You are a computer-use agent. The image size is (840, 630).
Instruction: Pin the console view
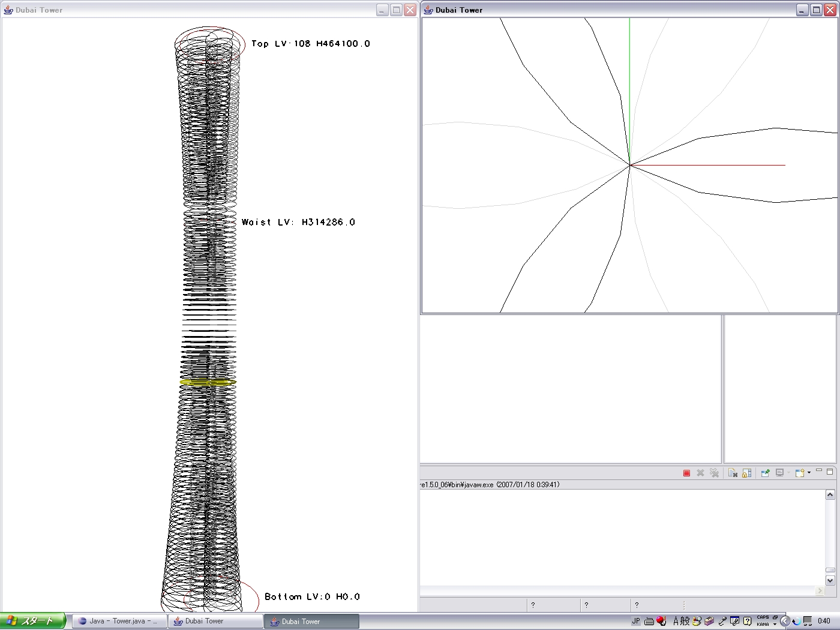765,473
